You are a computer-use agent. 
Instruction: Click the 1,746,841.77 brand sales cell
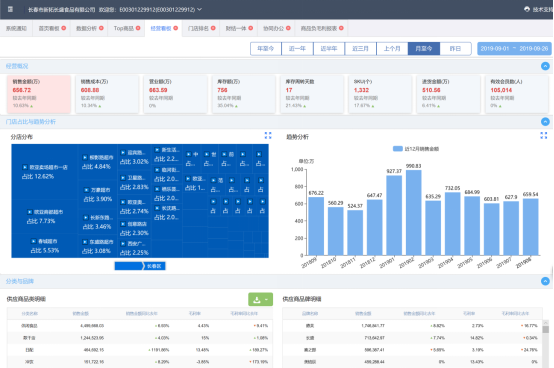tap(373, 326)
